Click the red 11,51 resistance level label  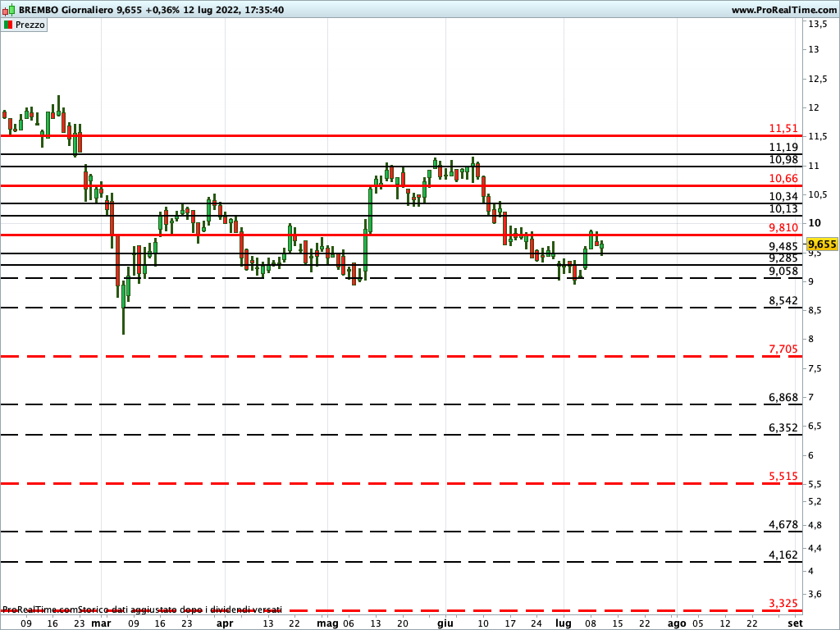tap(783, 128)
